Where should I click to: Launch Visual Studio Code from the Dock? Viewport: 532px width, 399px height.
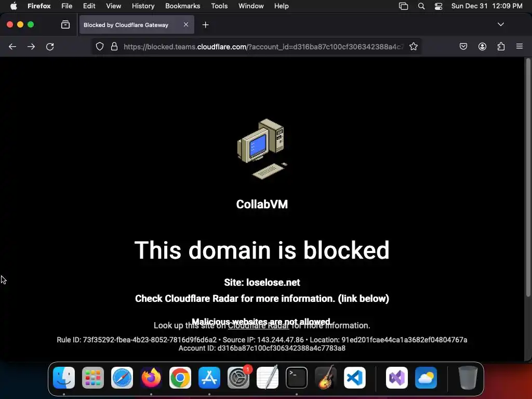click(354, 378)
